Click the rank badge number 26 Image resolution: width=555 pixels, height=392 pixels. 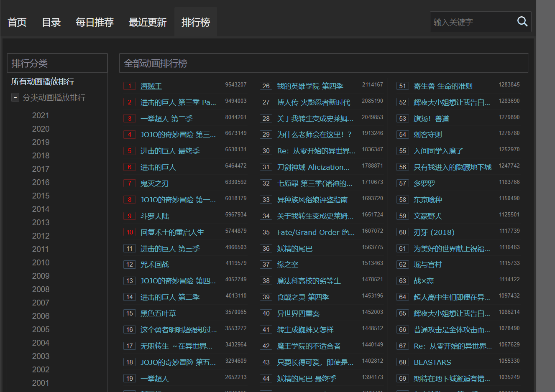pyautogui.click(x=266, y=86)
